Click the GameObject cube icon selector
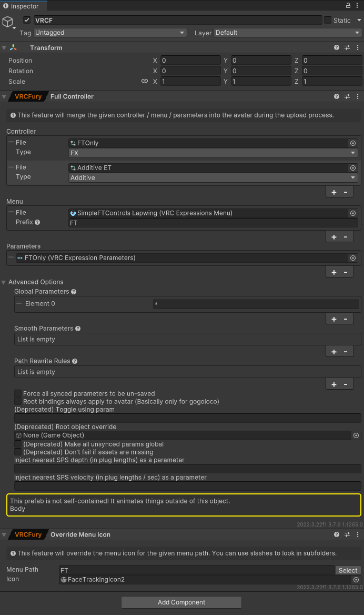Screen dimensions: 364x615 coord(8,22)
